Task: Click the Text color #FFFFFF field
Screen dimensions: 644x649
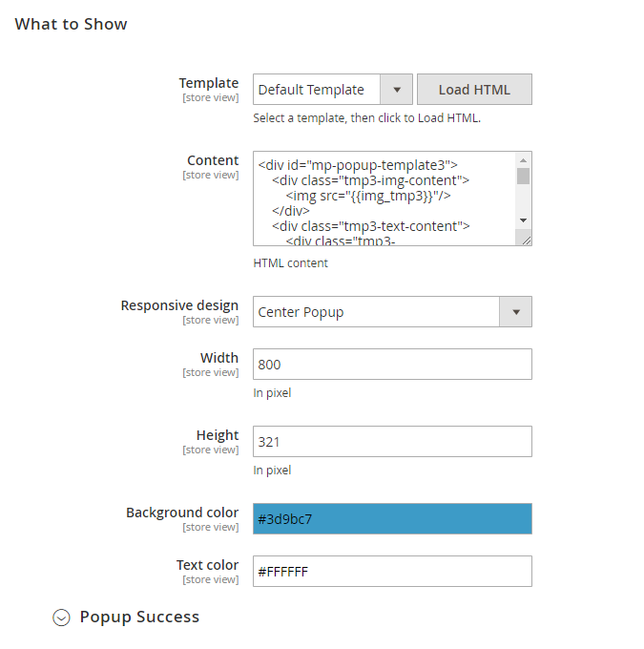Action: click(x=392, y=572)
